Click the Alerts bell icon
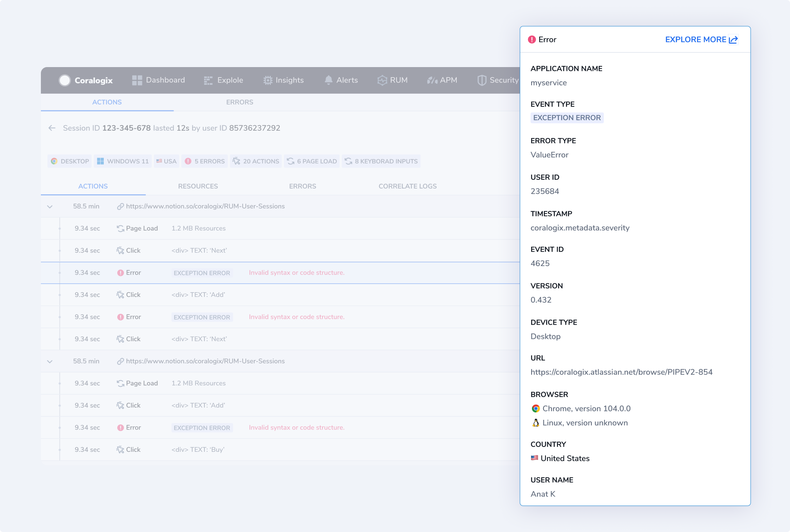This screenshot has height=532, width=790. 329,80
